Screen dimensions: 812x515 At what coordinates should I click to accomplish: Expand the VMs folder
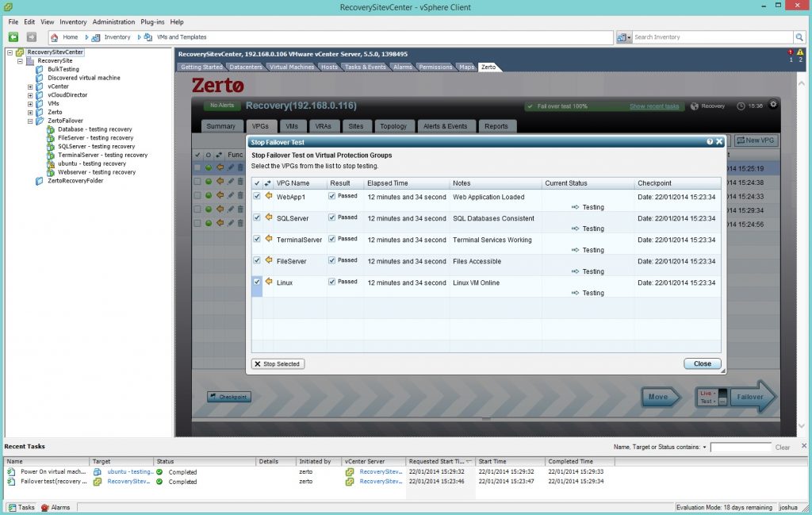pos(30,104)
